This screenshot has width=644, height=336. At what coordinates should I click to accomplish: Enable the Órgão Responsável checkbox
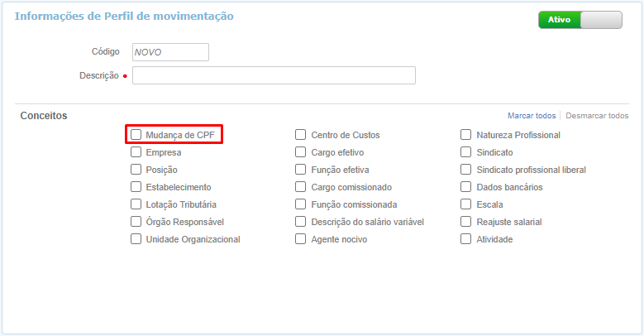pos(136,222)
